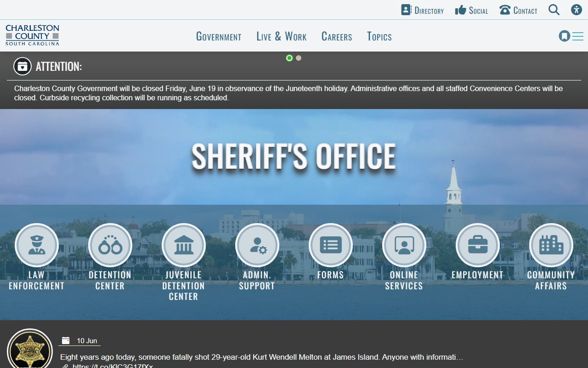Click the Contact text link
The height and width of the screenshot is (368, 588).
click(x=525, y=11)
